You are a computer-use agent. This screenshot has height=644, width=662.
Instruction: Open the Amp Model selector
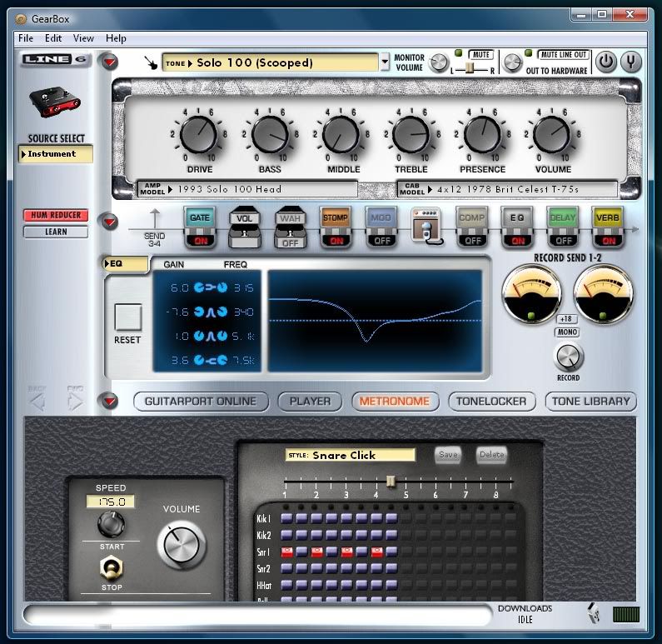coord(248,189)
